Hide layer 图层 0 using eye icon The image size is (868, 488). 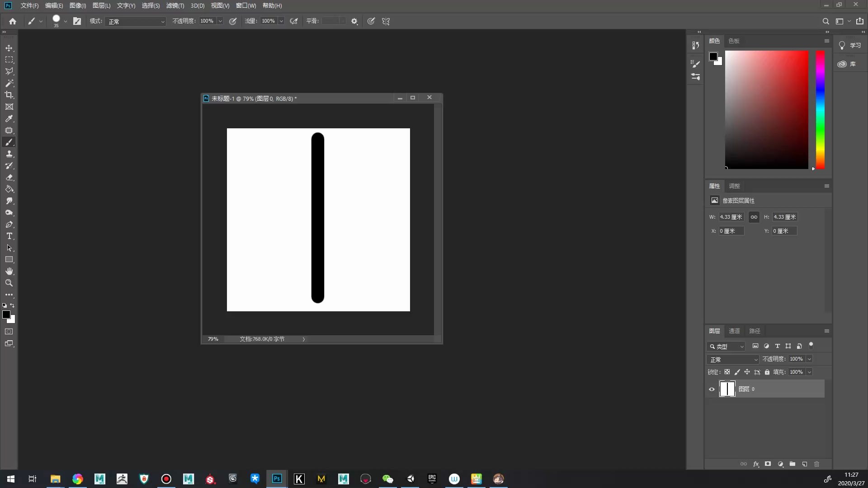(x=712, y=389)
